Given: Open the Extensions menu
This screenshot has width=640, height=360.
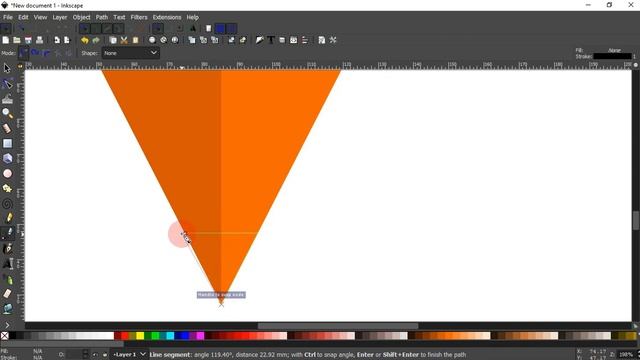Looking at the screenshot, I should pyautogui.click(x=167, y=17).
